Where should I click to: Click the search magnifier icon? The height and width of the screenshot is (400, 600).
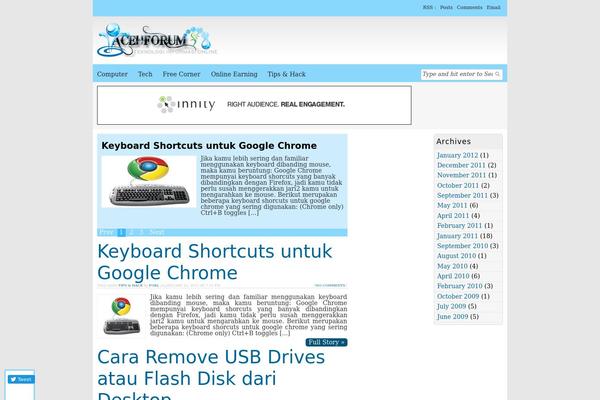click(497, 74)
